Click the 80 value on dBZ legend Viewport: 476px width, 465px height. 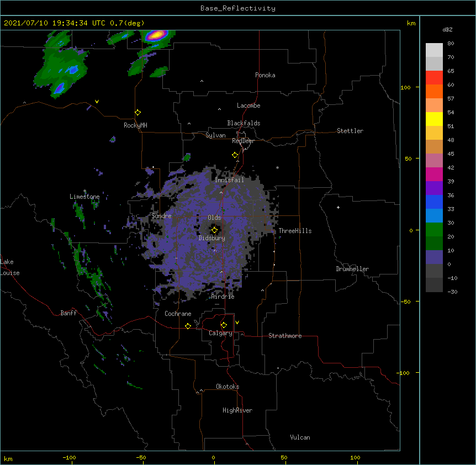click(451, 44)
